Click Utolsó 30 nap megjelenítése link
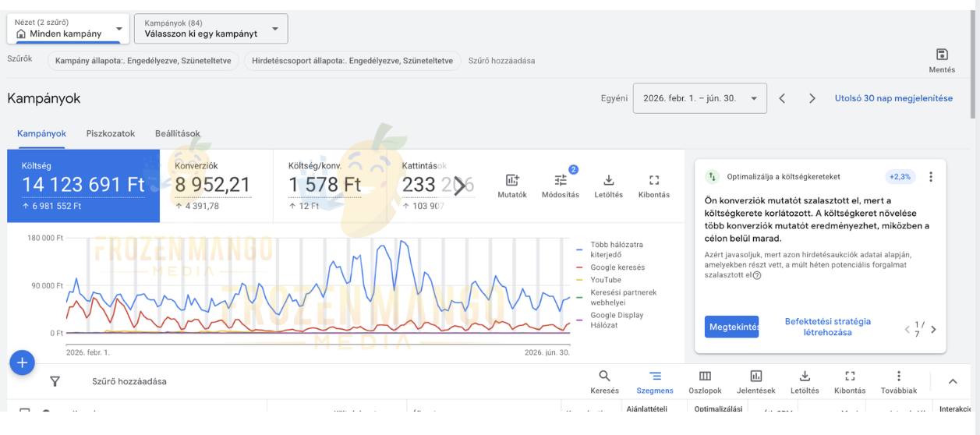The width and height of the screenshot is (980, 435). coord(893,98)
